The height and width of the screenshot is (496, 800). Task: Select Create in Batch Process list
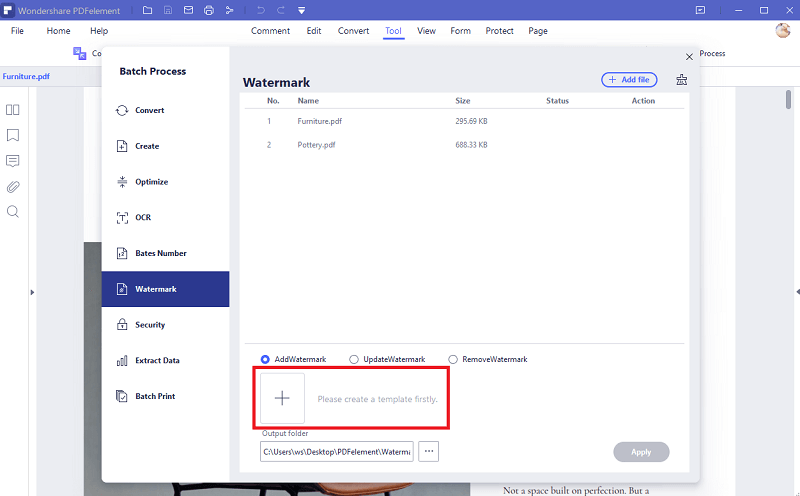point(165,146)
